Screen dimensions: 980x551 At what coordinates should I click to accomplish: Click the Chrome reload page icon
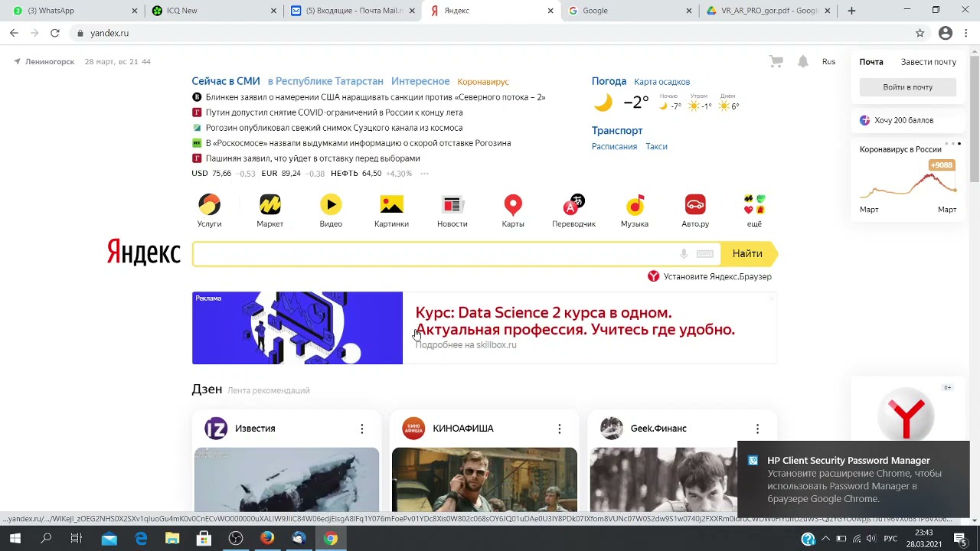[55, 33]
